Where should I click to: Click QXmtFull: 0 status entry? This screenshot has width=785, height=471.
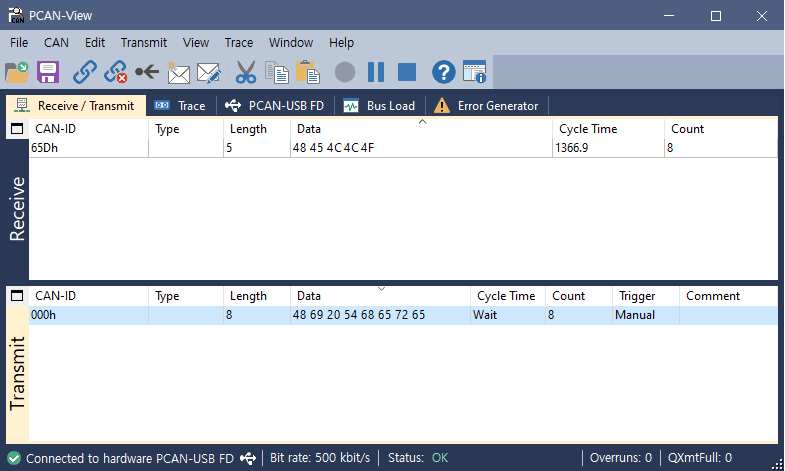tap(700, 458)
